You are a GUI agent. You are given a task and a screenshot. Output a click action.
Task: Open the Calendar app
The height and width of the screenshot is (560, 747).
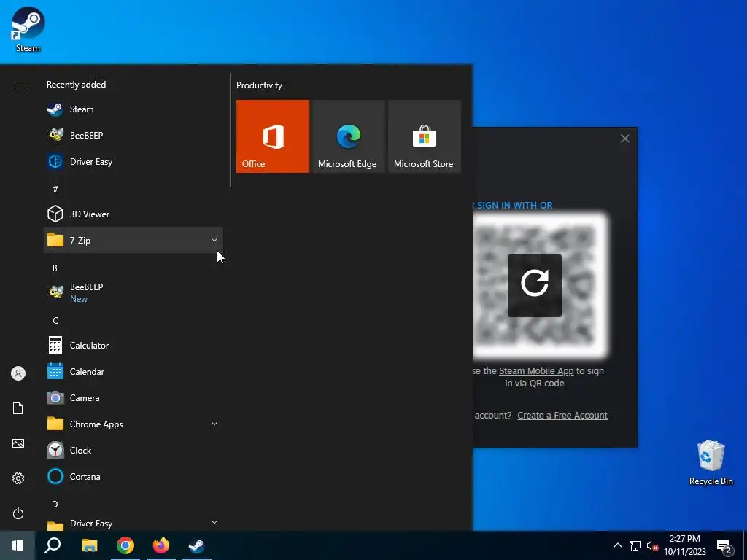133,371
